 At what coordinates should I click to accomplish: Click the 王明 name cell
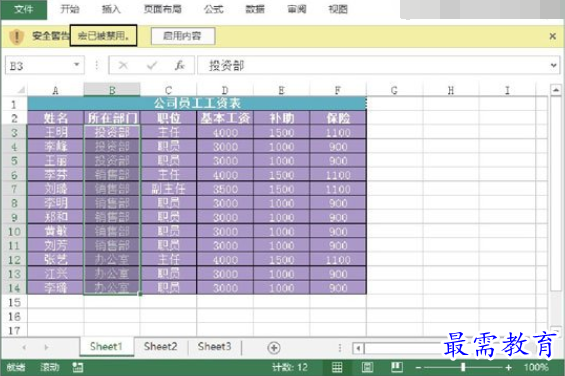click(55, 132)
